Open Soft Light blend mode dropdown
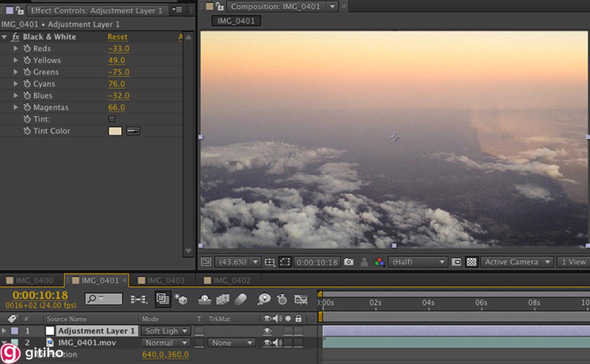 (165, 331)
